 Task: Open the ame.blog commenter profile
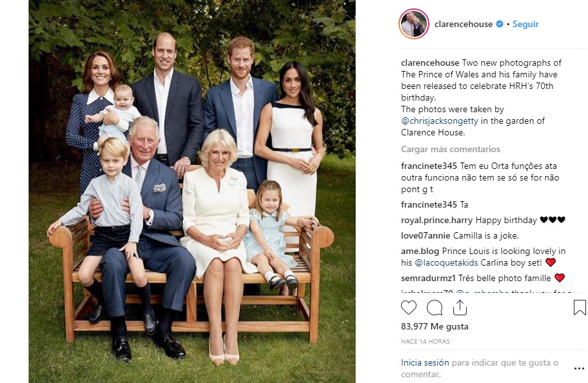tap(420, 251)
